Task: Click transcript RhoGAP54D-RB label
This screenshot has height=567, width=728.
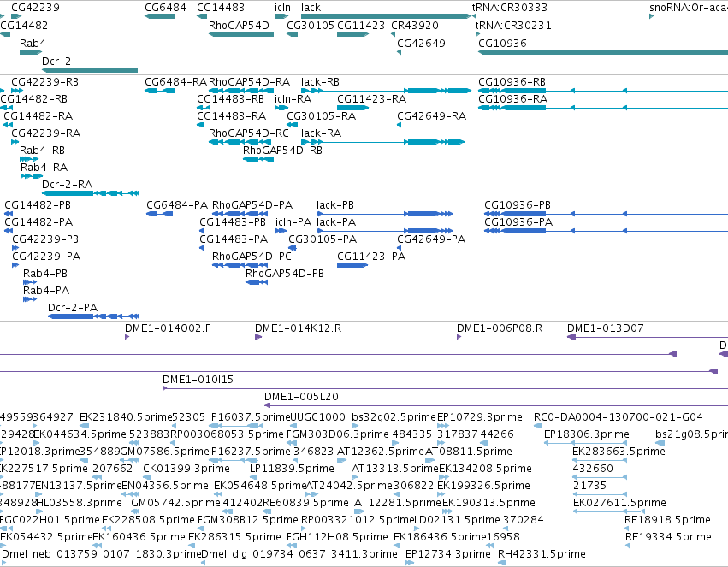Action: tap(282, 151)
